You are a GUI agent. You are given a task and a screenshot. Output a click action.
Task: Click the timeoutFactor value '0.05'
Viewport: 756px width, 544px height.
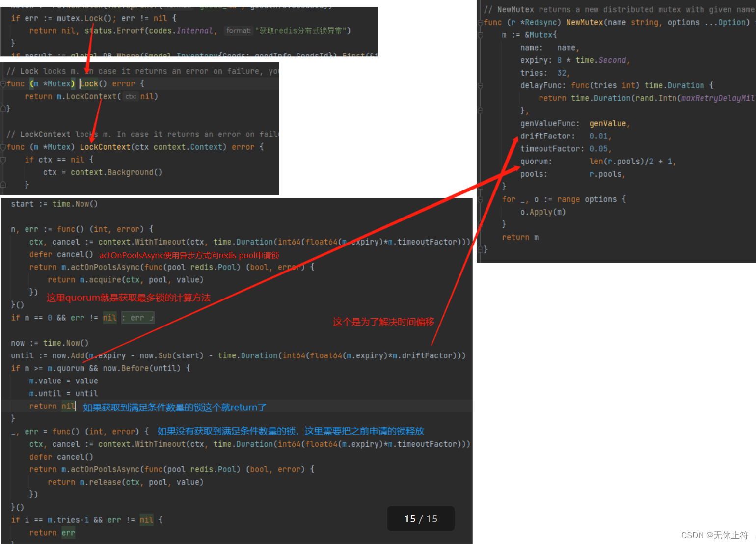coord(598,149)
